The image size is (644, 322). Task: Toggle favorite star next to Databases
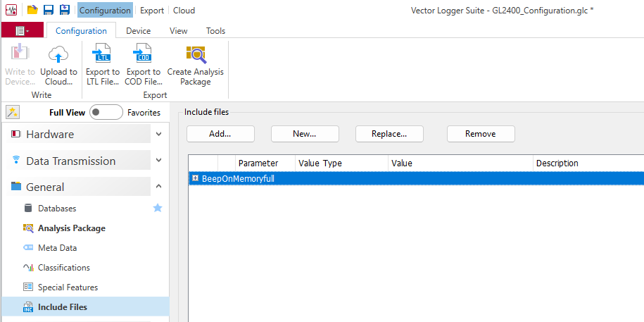tap(158, 208)
